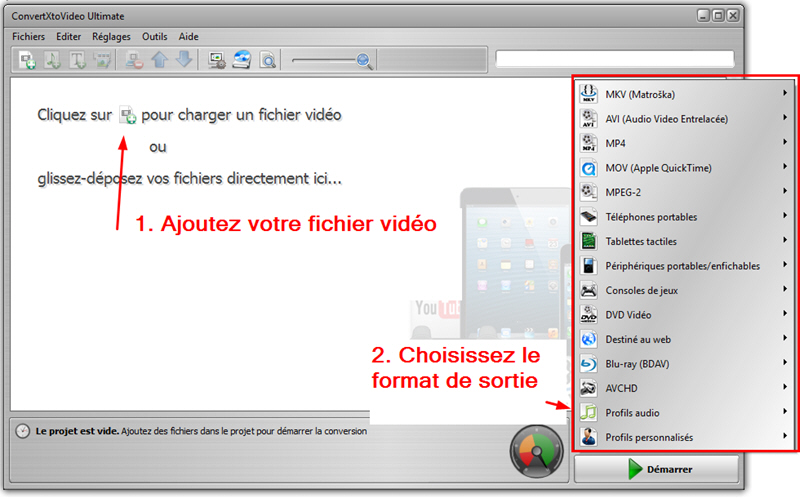The height and width of the screenshot is (498, 800).
Task: Select Périphériques portables/enfichables entry
Action: pyautogui.click(x=685, y=265)
